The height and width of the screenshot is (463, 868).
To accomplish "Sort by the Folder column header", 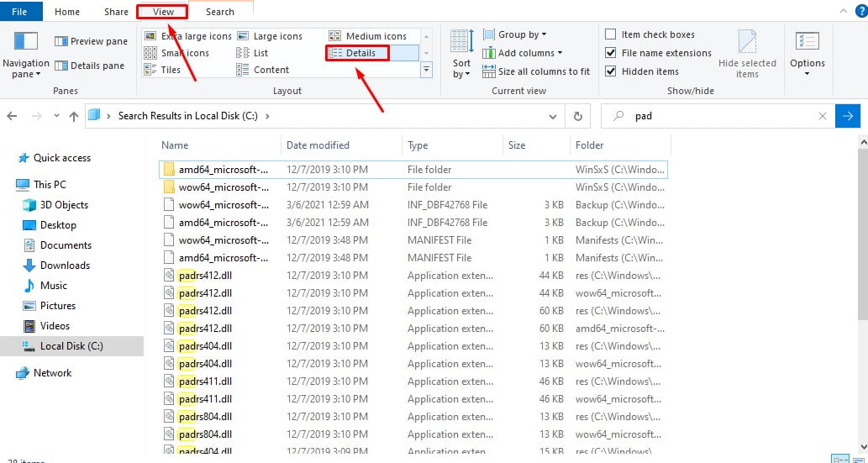I will coord(620,145).
